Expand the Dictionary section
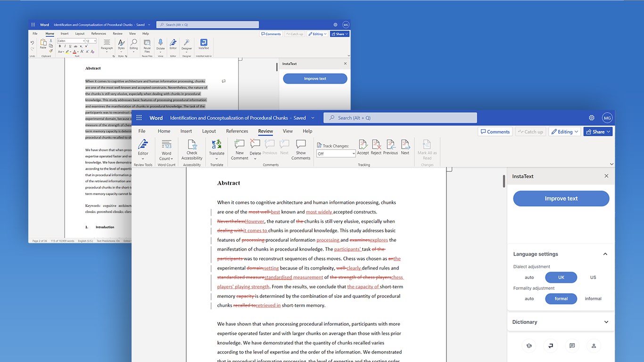 [x=606, y=322]
